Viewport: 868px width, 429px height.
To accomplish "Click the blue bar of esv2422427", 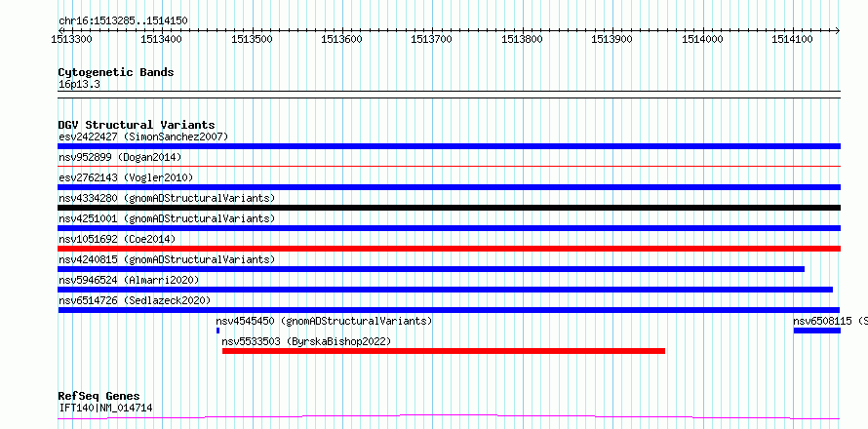I will tap(449, 146).
